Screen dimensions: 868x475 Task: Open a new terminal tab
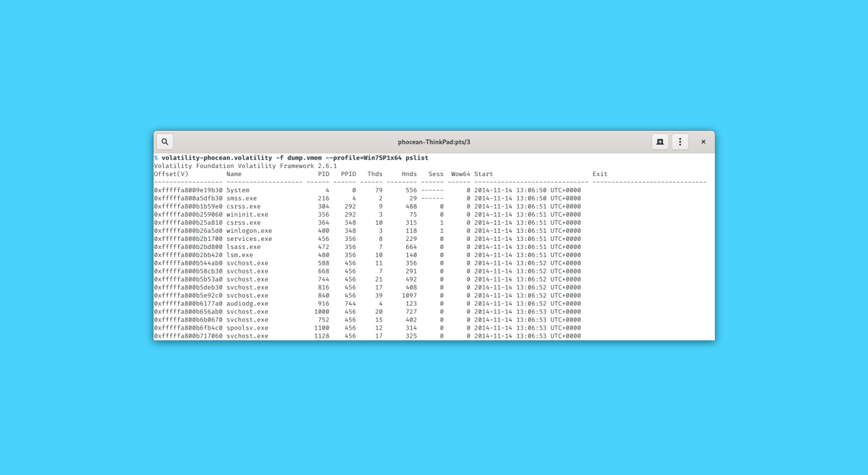tap(660, 141)
